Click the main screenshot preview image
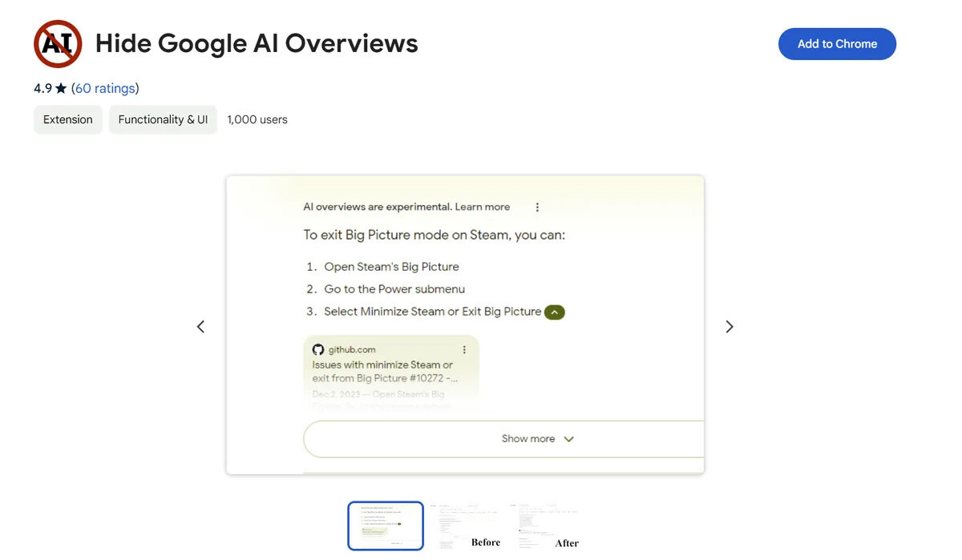Screen dimensions: 962x560 [x=465, y=324]
